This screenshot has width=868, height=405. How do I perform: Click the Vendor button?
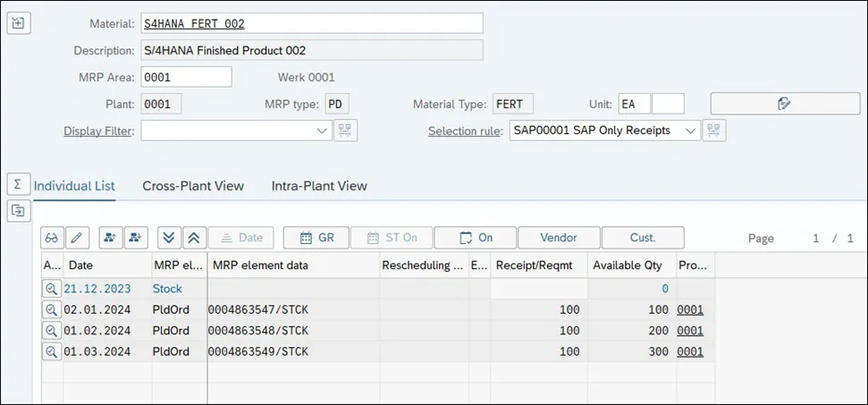click(559, 238)
